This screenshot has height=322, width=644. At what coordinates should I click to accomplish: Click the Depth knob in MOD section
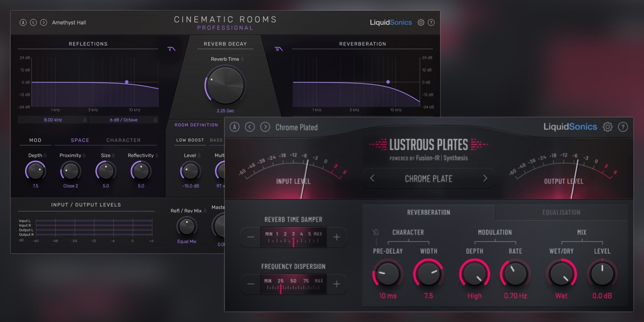point(35,171)
